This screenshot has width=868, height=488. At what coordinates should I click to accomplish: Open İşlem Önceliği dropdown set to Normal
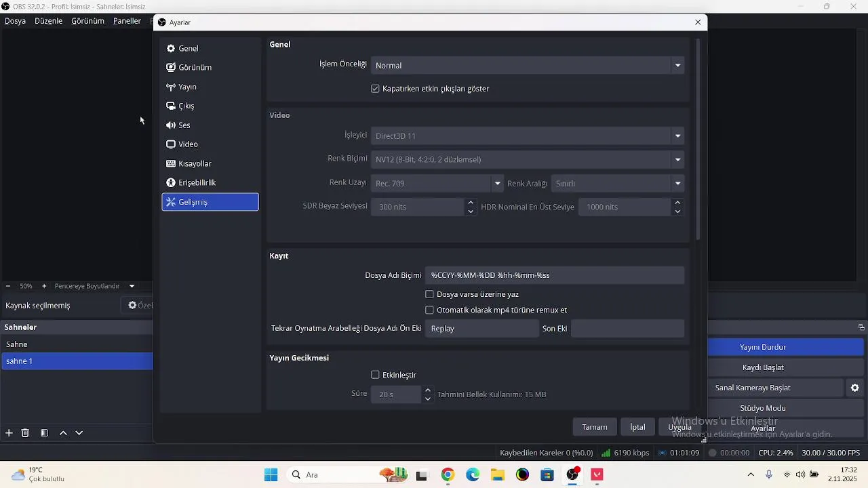click(528, 65)
